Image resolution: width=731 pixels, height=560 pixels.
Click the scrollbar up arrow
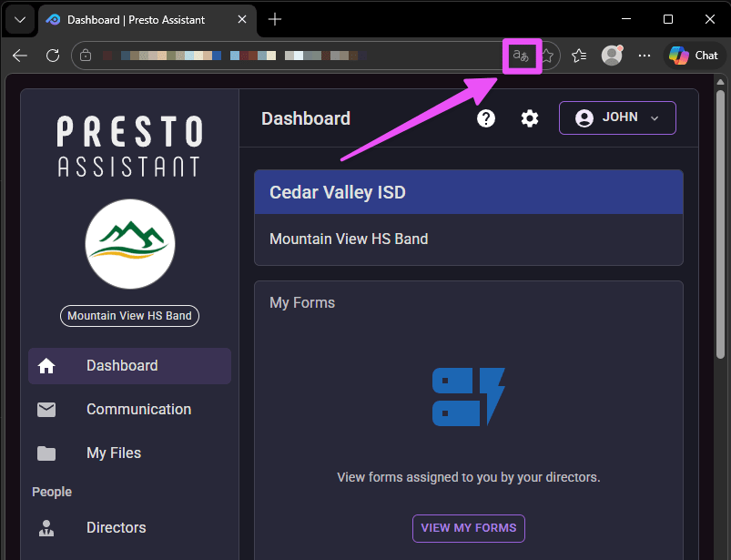point(720,82)
